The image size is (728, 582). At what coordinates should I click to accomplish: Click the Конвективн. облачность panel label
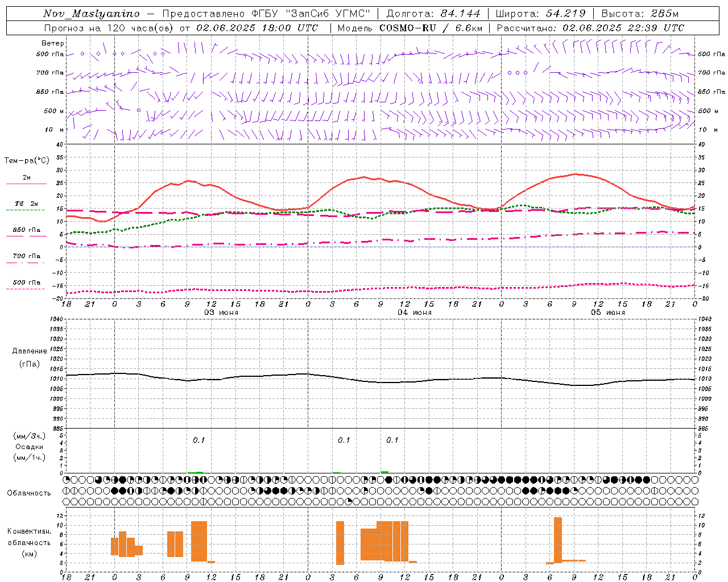pos(29,537)
